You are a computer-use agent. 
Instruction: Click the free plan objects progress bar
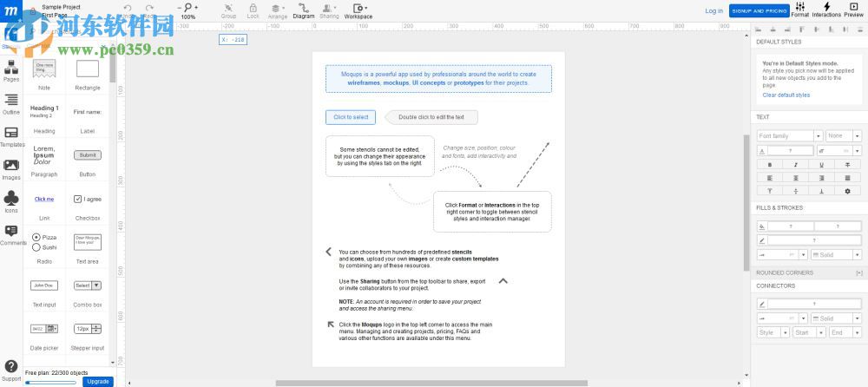pos(51,382)
